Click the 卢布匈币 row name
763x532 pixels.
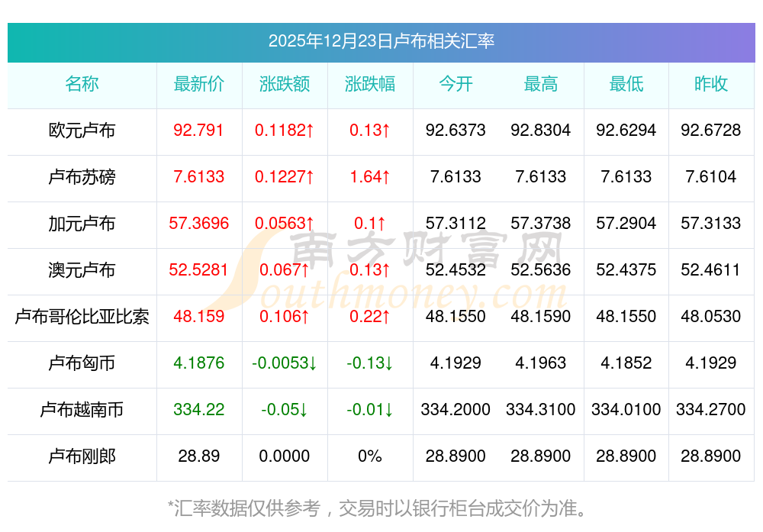(x=82, y=363)
